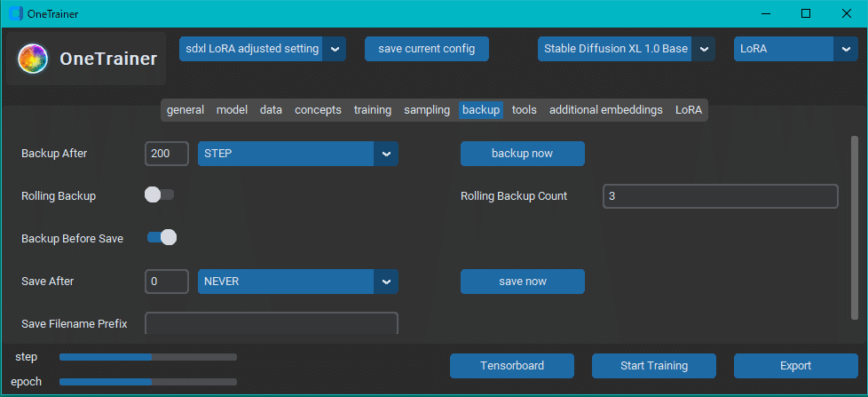Click the Backup Before Save label
Screen dimensions: 868x397
(73, 239)
